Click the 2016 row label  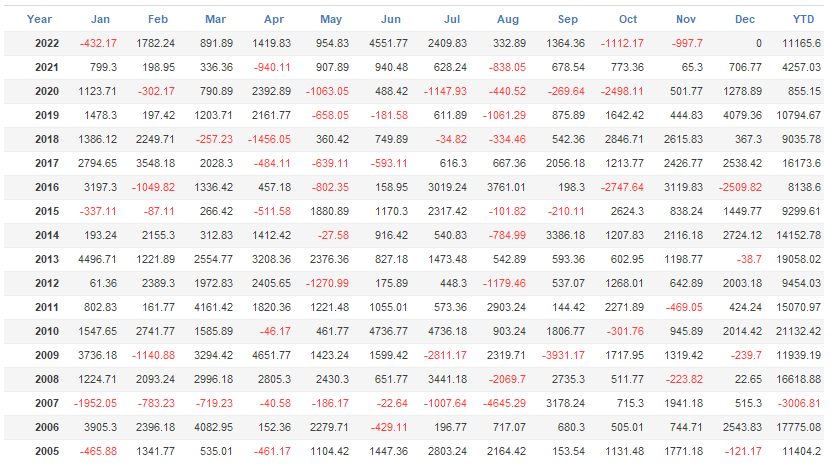[46, 187]
